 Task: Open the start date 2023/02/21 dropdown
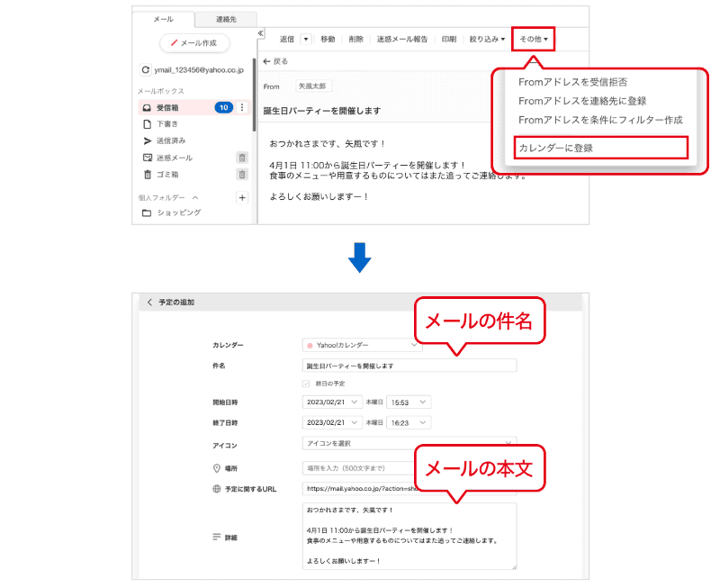[333, 402]
